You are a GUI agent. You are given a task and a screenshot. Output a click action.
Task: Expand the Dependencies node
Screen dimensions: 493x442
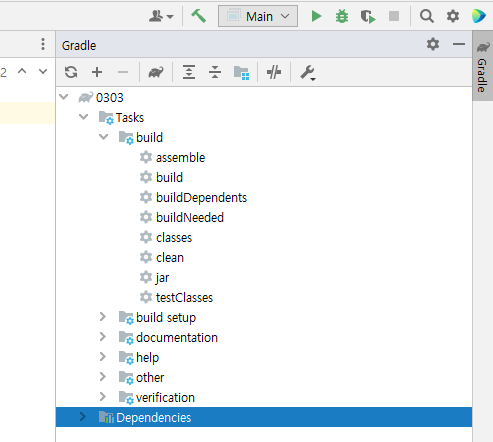coord(83,417)
